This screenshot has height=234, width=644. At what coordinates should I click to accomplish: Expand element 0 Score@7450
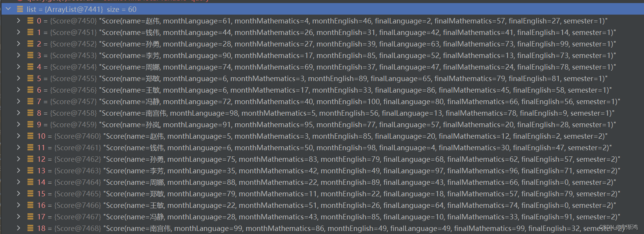click(18, 21)
